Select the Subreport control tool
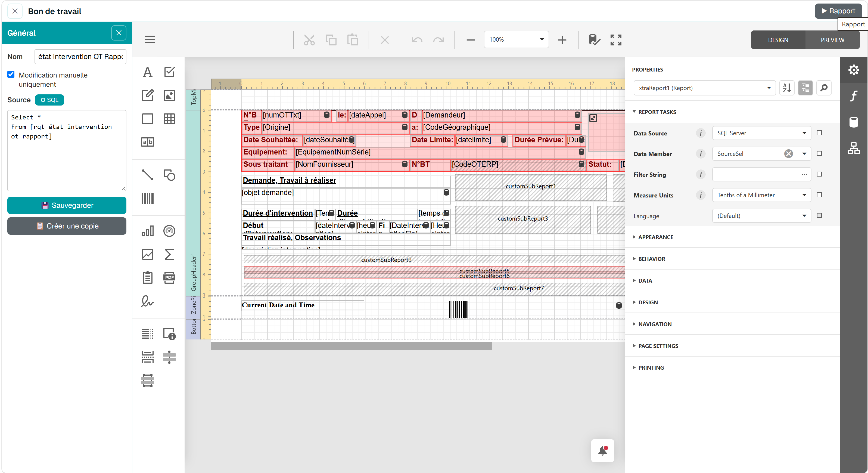Screen dimensions: 868x473 [147, 277]
